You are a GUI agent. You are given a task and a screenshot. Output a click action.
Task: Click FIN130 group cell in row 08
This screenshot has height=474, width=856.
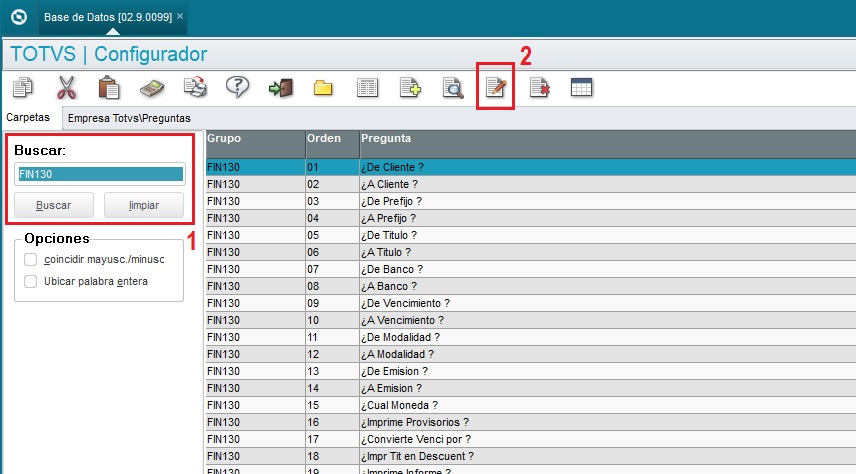pos(255,286)
